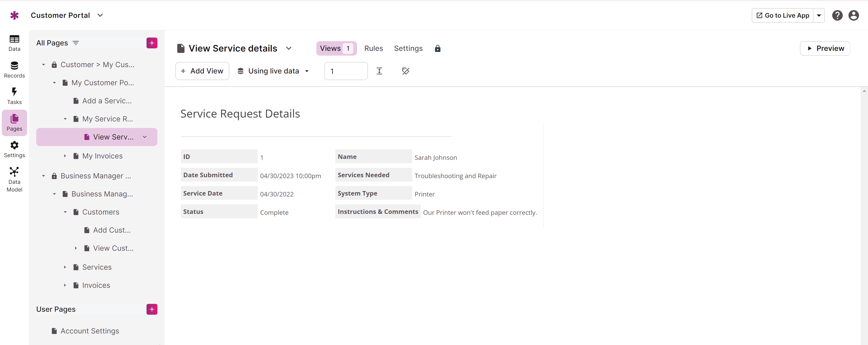Click the filter icon next to All Pages

[x=76, y=43]
